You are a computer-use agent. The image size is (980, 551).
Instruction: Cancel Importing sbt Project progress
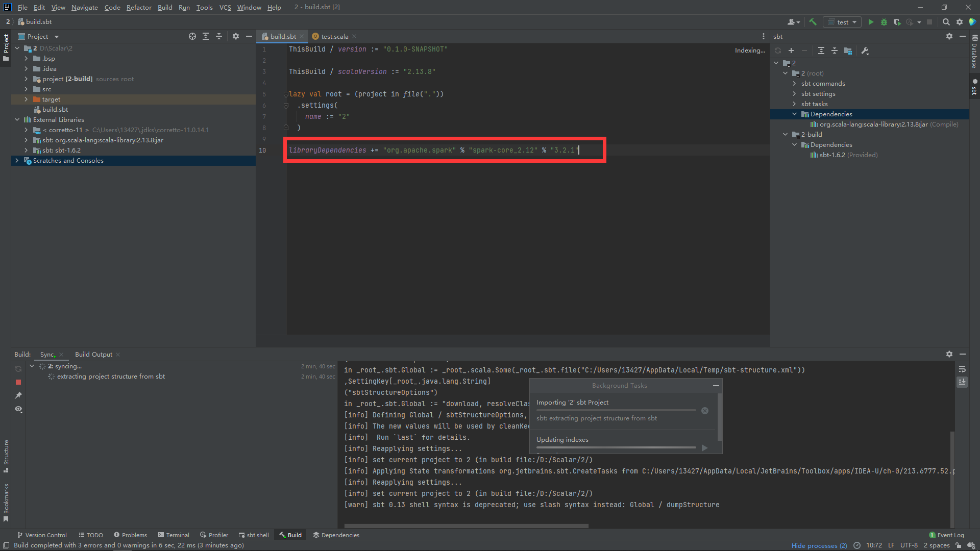click(x=705, y=411)
